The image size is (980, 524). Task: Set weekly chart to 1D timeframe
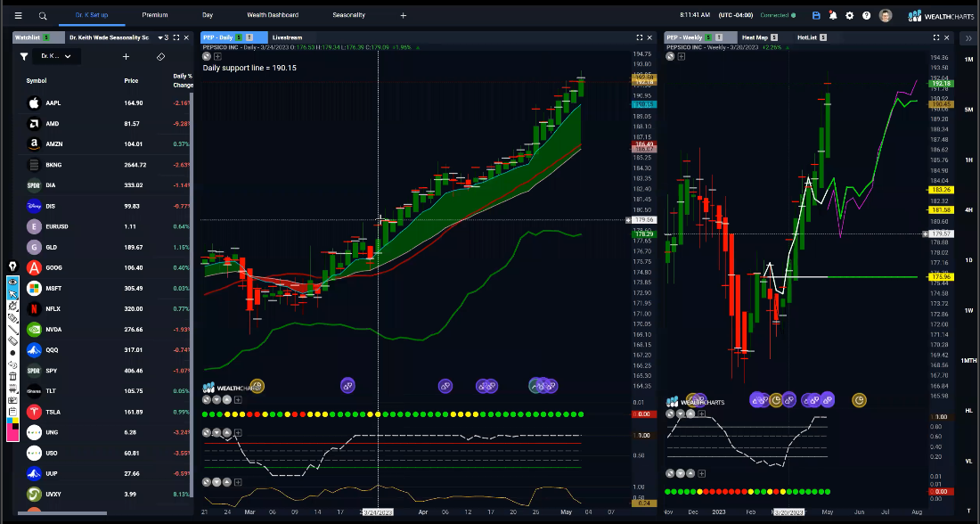[x=968, y=260]
